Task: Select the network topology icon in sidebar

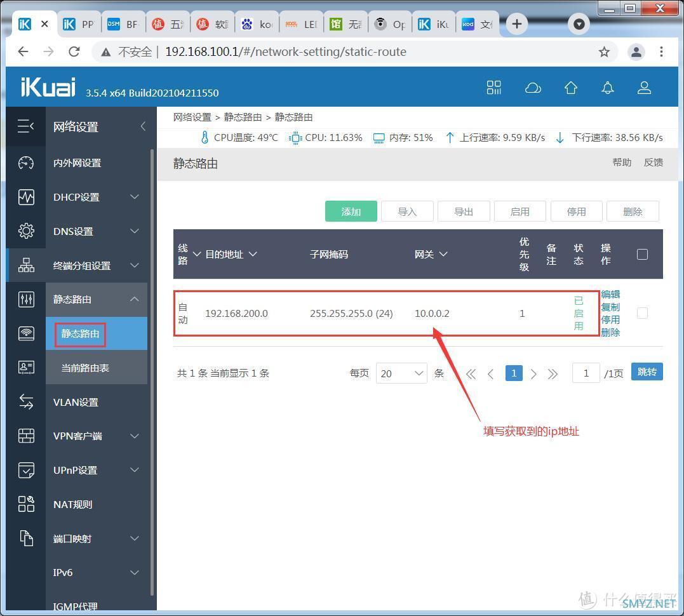Action: 26,265
